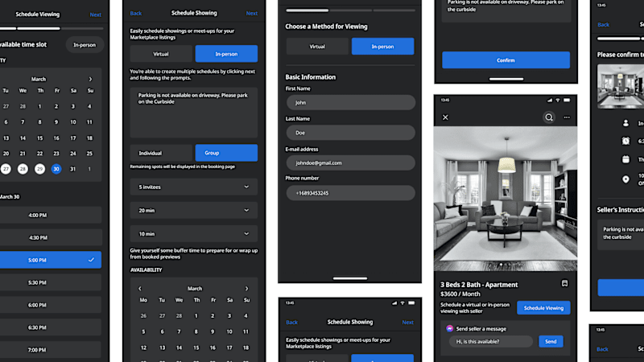
Task: Click the living room photo in listing
Action: coord(506,199)
